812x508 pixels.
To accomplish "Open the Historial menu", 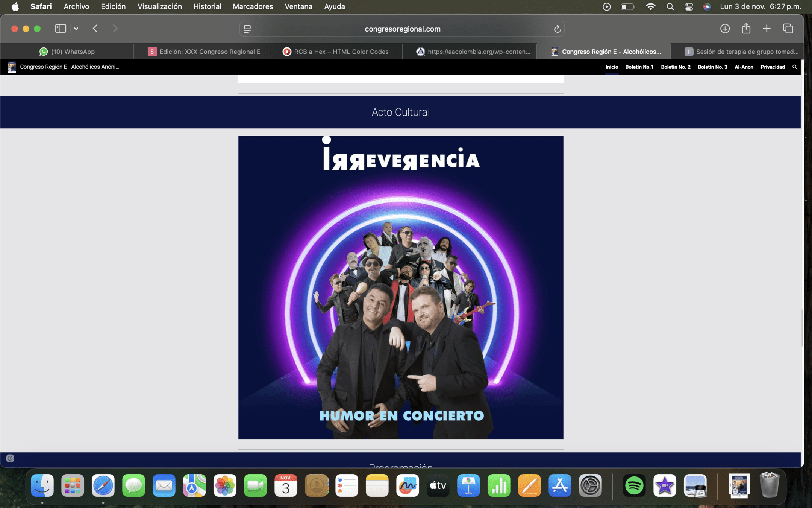I will click(207, 6).
